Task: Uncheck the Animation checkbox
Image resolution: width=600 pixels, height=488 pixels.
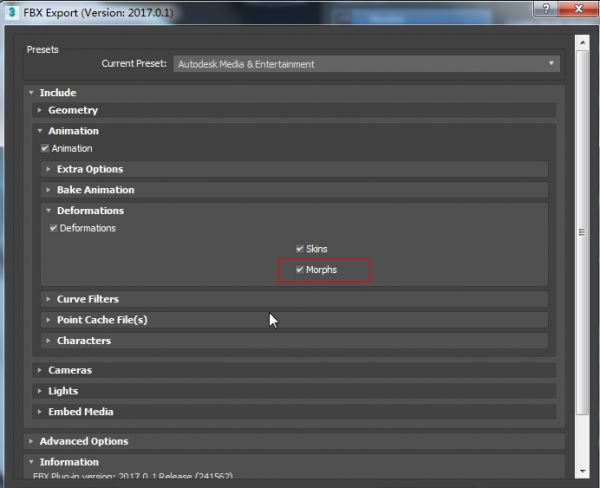Action: tap(45, 149)
